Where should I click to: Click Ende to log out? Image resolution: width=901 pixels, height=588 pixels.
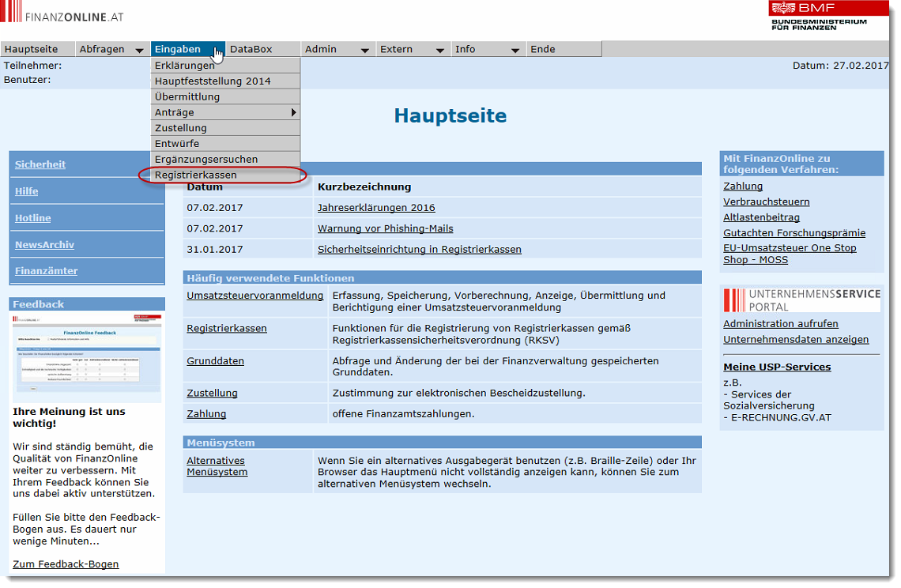tap(543, 49)
